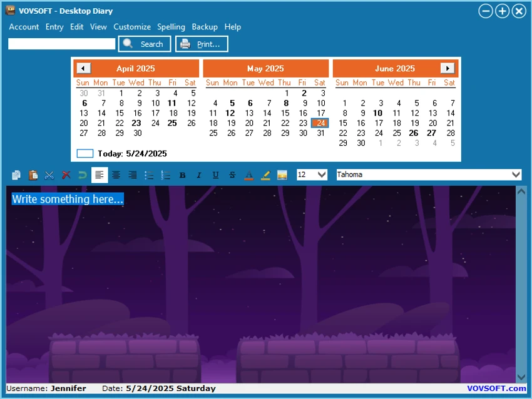Toggle left text alignment
The width and height of the screenshot is (532, 399).
click(x=100, y=175)
